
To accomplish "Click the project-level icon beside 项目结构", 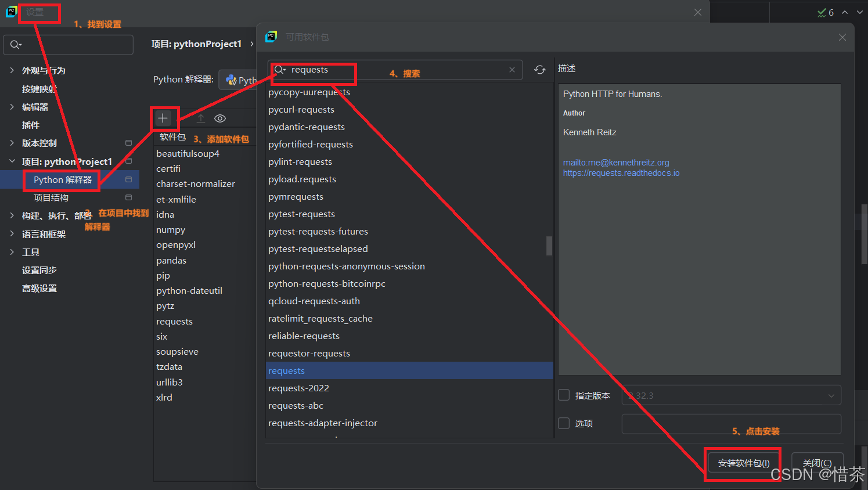I will tap(129, 197).
